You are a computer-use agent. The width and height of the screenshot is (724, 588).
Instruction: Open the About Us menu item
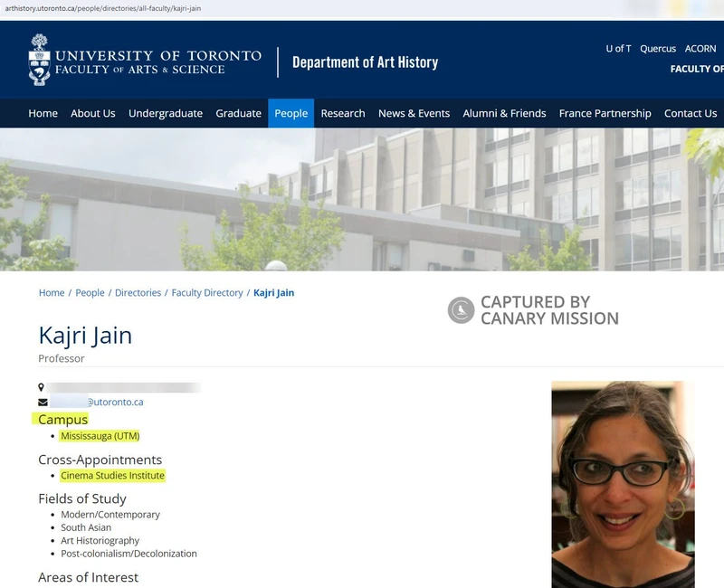coord(93,114)
